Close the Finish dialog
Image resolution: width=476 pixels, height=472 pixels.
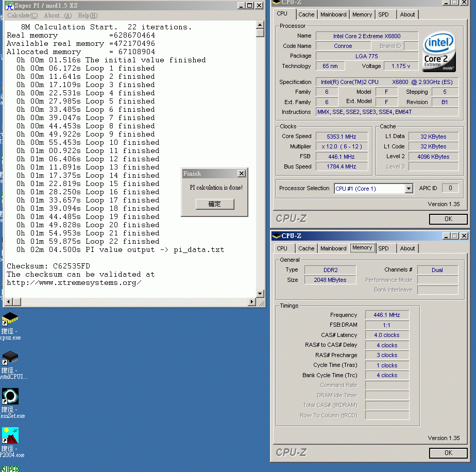pos(241,174)
